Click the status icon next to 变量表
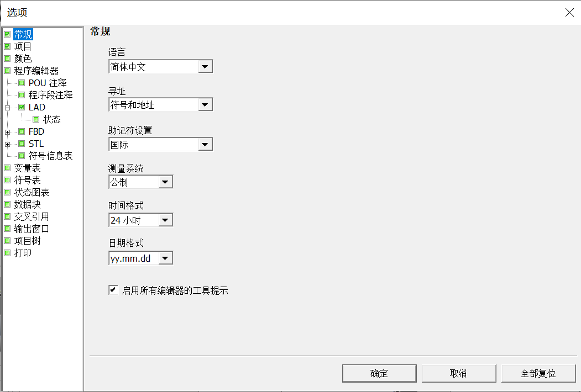581x392 pixels. pos(7,168)
